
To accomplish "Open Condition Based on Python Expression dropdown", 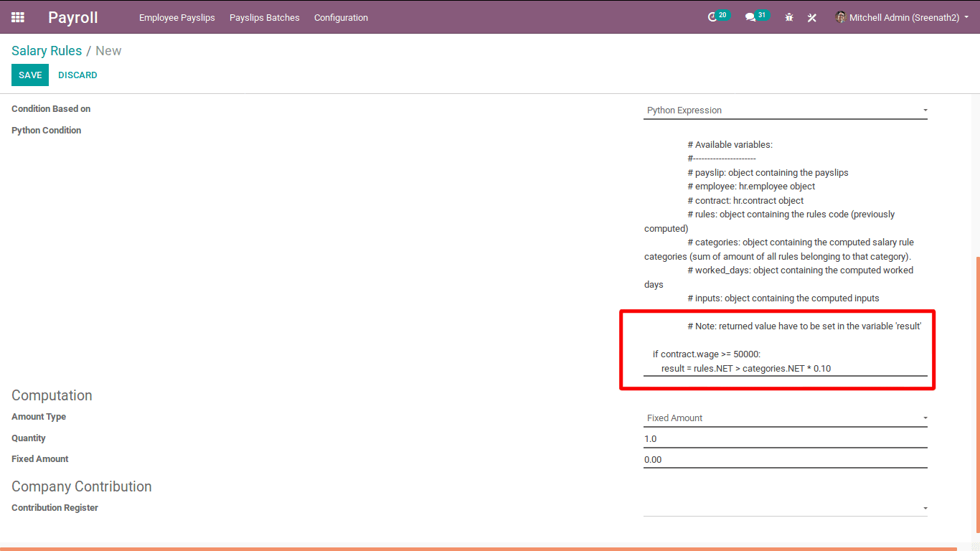I will click(786, 110).
